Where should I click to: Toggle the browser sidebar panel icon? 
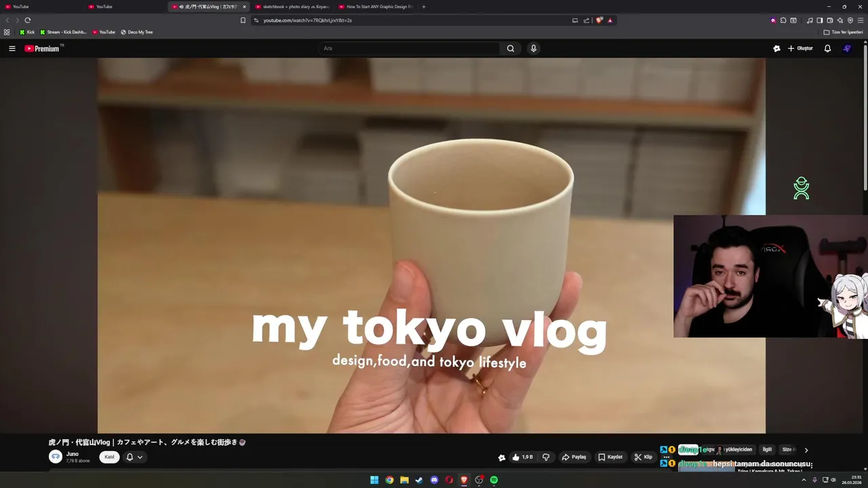[x=819, y=20]
